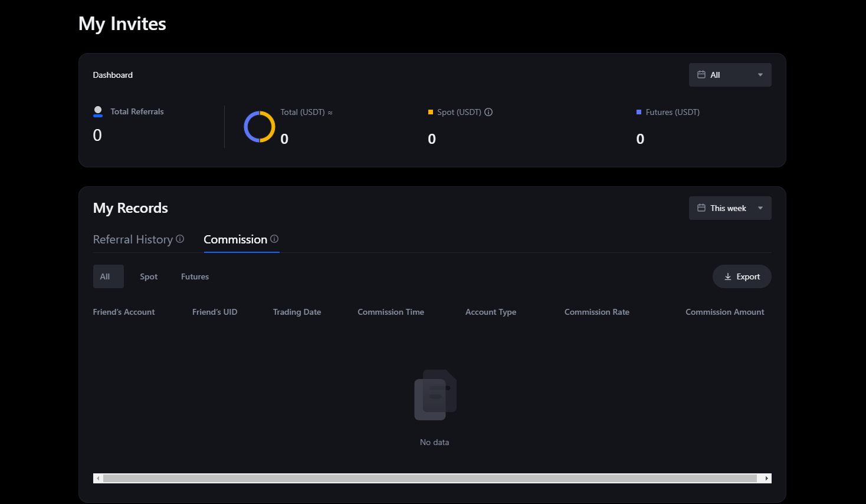Image resolution: width=866 pixels, height=504 pixels.
Task: Open the Dashboard All date dropdown
Action: pyautogui.click(x=730, y=75)
